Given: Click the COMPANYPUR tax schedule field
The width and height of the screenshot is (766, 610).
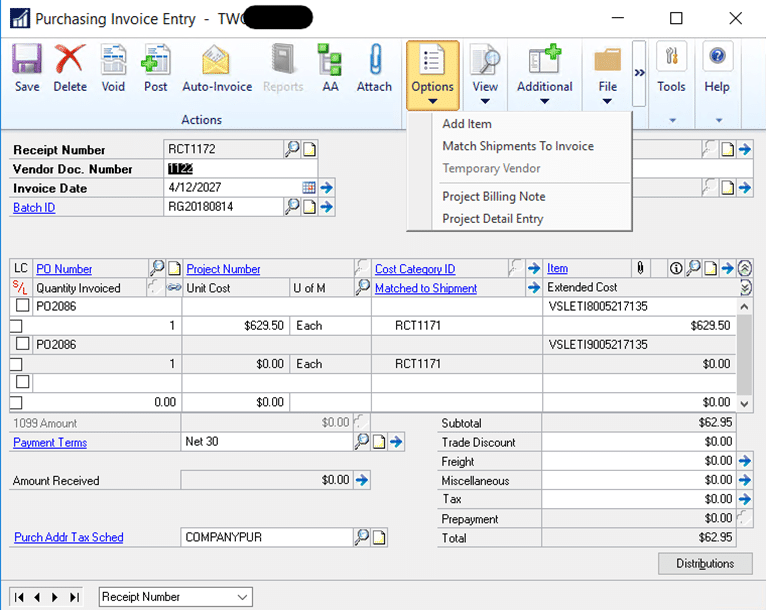Looking at the screenshot, I should [x=266, y=537].
